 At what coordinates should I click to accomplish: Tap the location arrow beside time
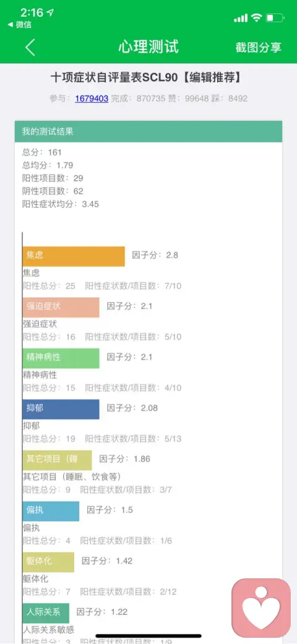[51, 13]
